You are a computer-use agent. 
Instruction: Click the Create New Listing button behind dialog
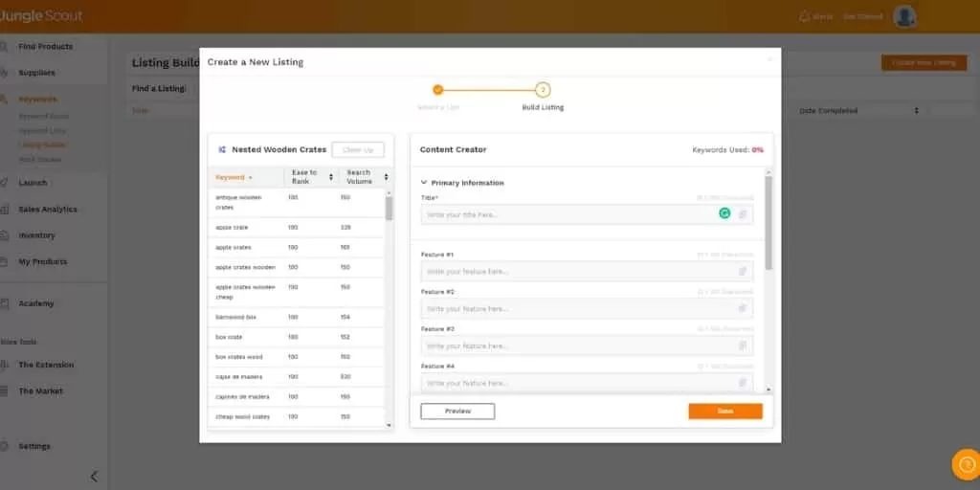[924, 62]
